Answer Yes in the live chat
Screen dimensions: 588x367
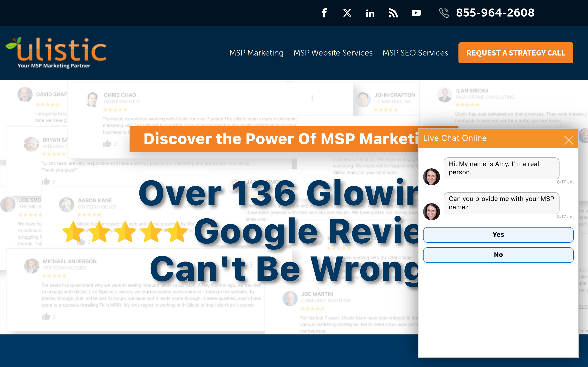click(x=498, y=235)
